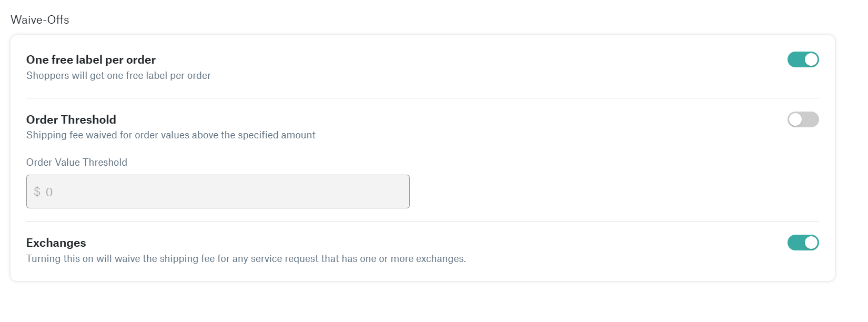Click the "Shoppers will get one free label" description
Viewport: 868px width, 322px height.
click(118, 76)
